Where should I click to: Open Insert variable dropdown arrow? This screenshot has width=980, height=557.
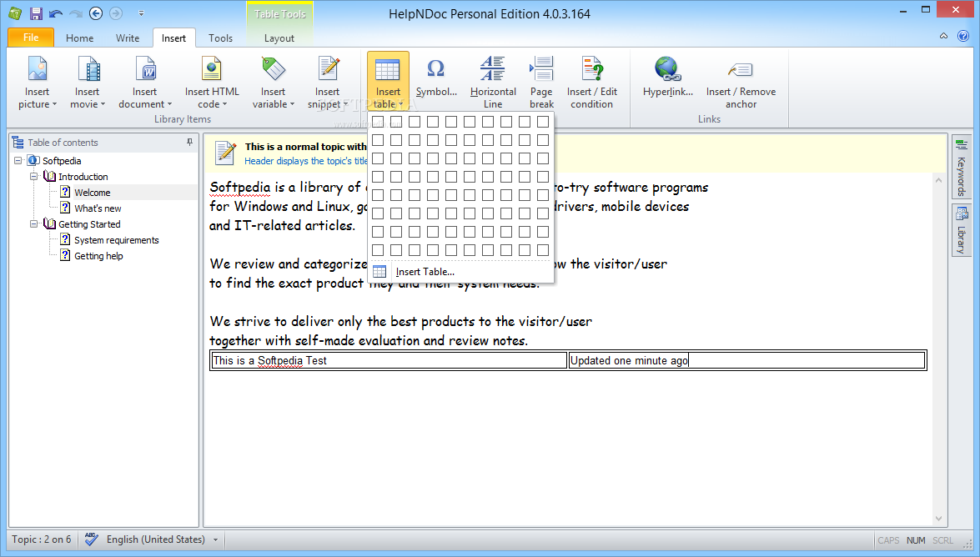tap(292, 104)
